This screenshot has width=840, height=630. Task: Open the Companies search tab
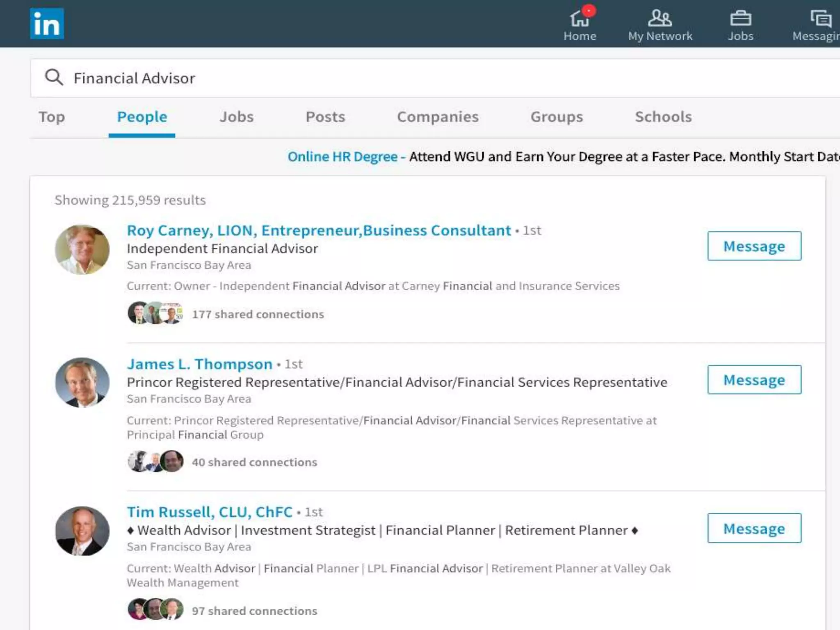pyautogui.click(x=438, y=117)
